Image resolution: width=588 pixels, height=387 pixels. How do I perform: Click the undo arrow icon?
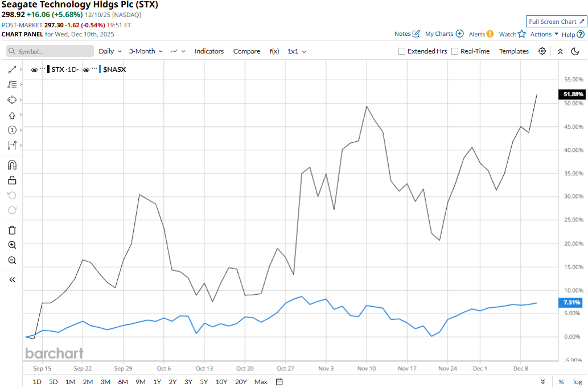(12, 195)
